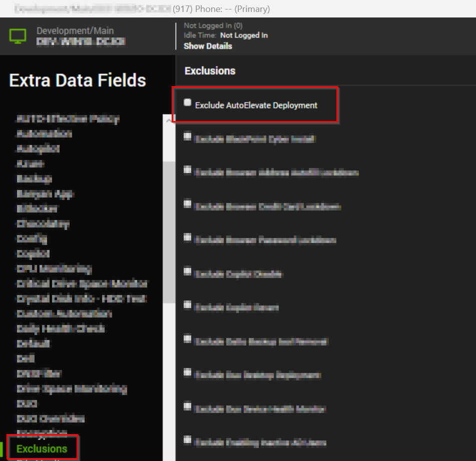Enable Exclude Duo Desktop Deployment checkbox
This screenshot has height=461, width=476.
[x=188, y=372]
